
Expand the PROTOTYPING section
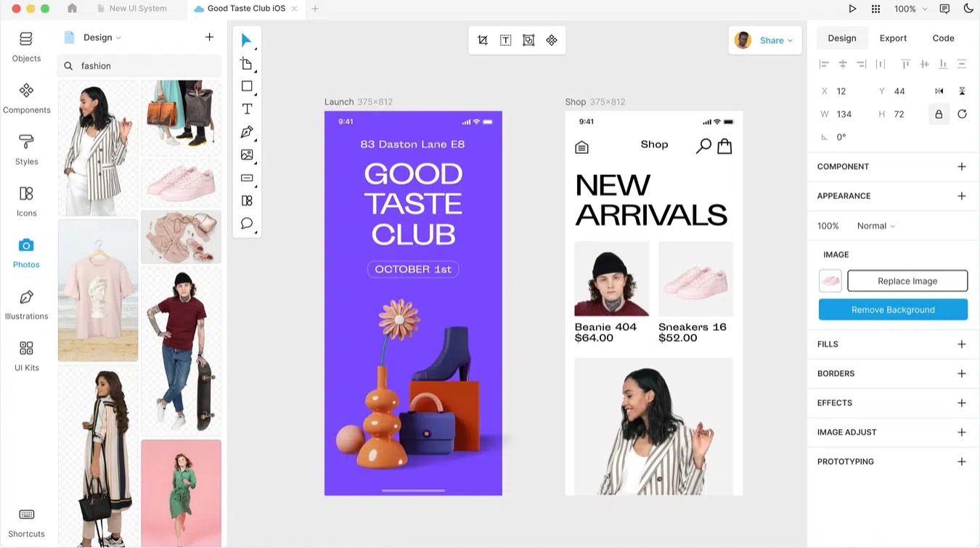(x=962, y=461)
